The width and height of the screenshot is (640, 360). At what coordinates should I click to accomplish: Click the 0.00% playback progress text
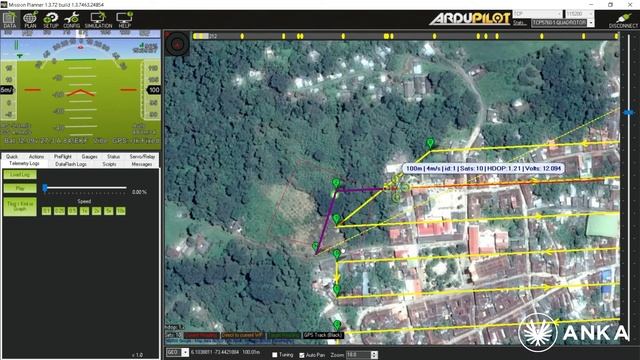[x=140, y=192]
